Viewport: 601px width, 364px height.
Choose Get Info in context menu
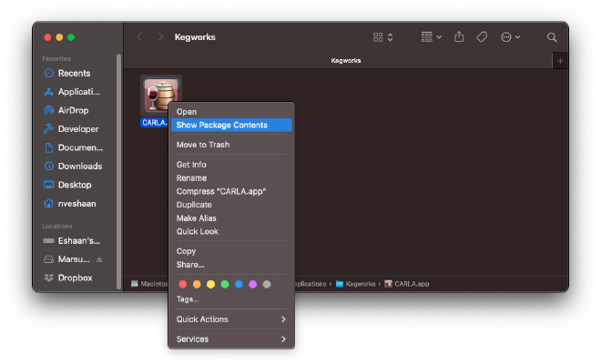pyautogui.click(x=231, y=165)
